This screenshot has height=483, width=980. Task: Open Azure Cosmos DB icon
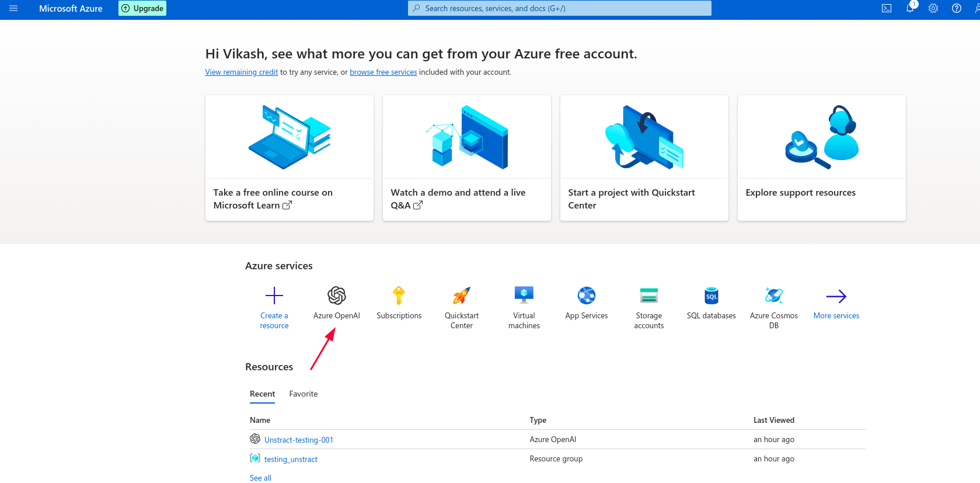coord(774,296)
